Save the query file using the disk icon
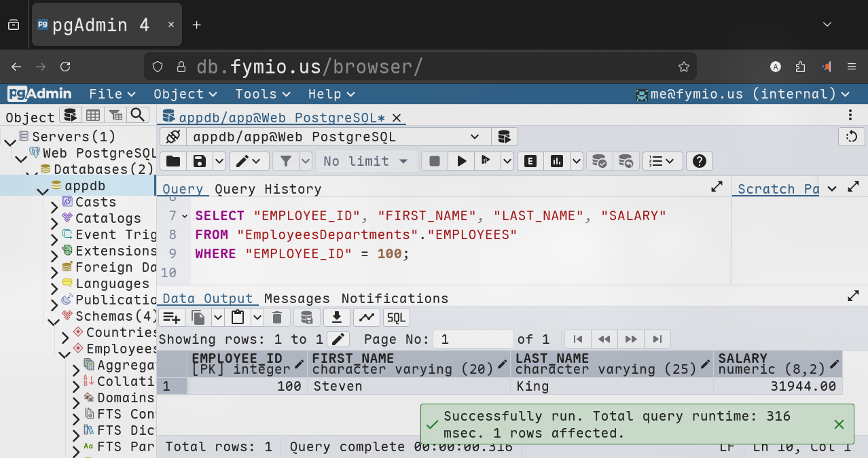Screen dimensions: 868x458 (x=200, y=161)
